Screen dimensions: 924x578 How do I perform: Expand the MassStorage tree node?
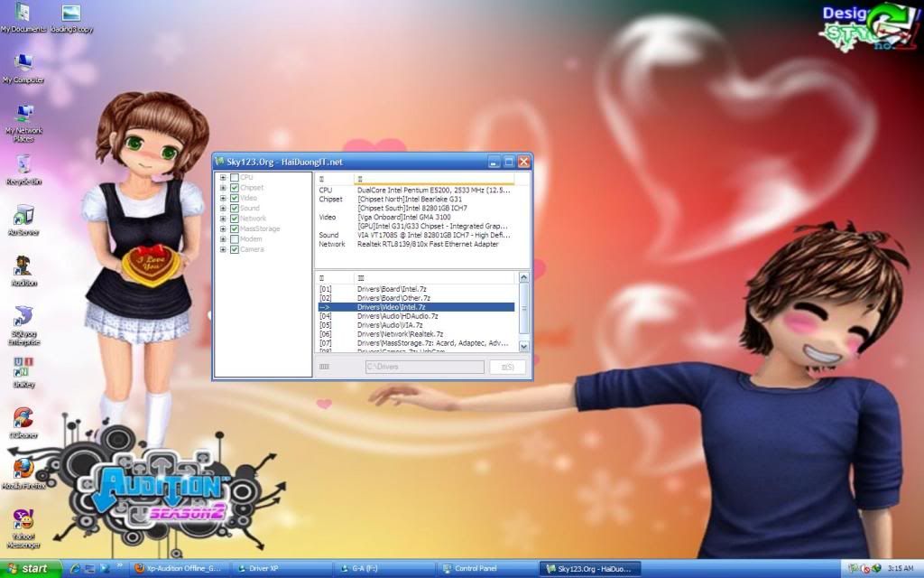click(x=223, y=228)
